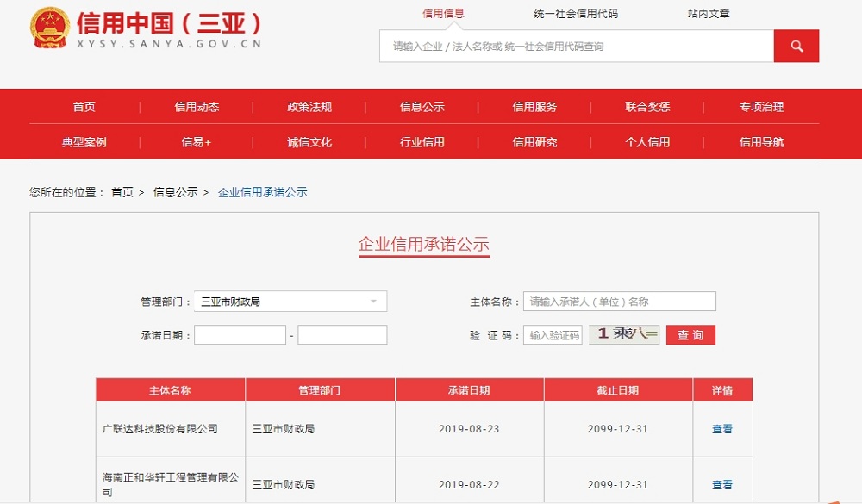The width and height of the screenshot is (862, 504).
Task: Open the 信用服务 menu item
Action: tap(535, 107)
